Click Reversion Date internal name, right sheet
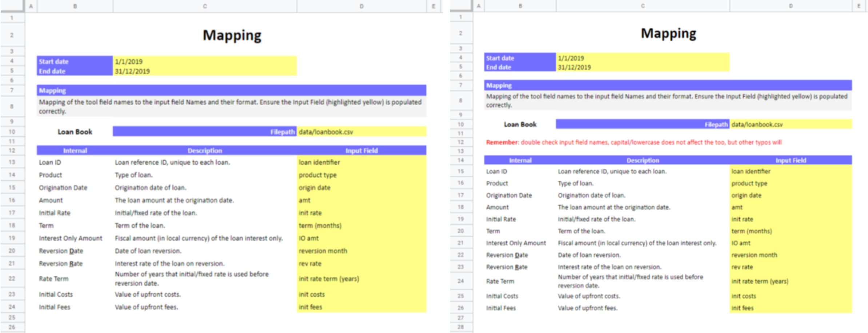This screenshot has width=868, height=333. (x=507, y=255)
